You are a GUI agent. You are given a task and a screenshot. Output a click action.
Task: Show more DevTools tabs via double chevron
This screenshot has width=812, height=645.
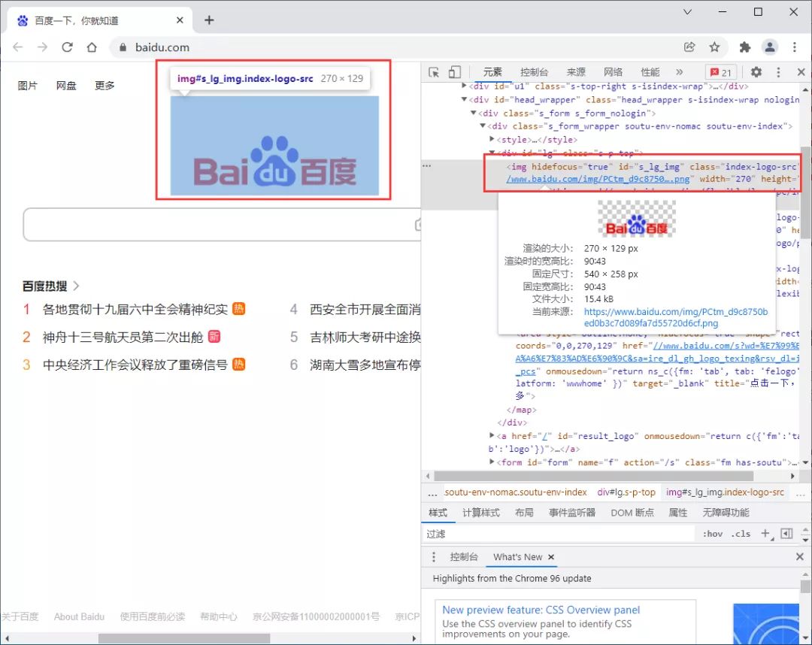pyautogui.click(x=679, y=72)
